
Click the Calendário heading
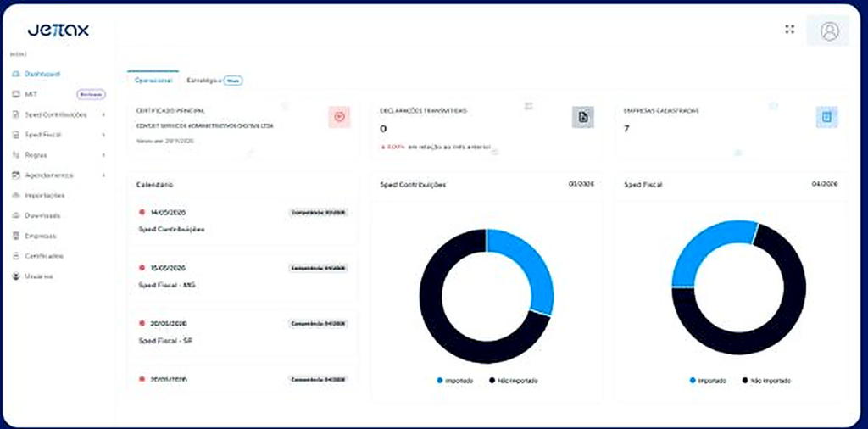pos(154,185)
